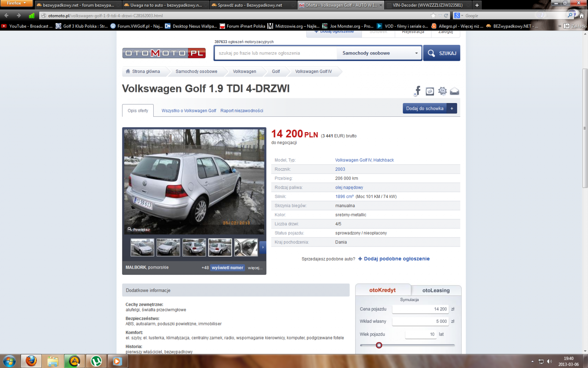Show the next photo thumbnails with the arrow
The width and height of the screenshot is (588, 368).
[x=262, y=247]
